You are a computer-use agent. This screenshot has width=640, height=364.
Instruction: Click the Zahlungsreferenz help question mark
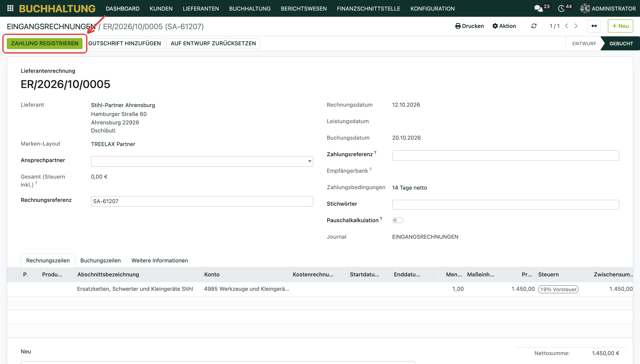point(375,153)
